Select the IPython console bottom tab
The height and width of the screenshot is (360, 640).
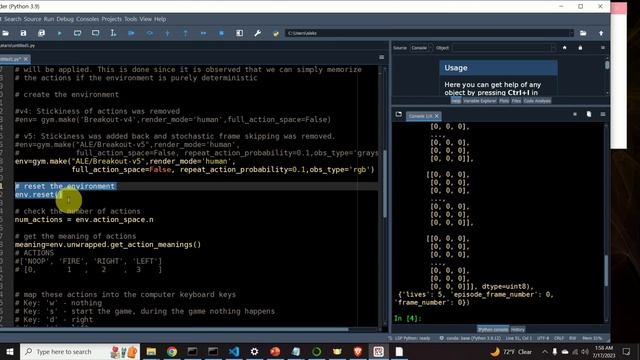click(493, 329)
